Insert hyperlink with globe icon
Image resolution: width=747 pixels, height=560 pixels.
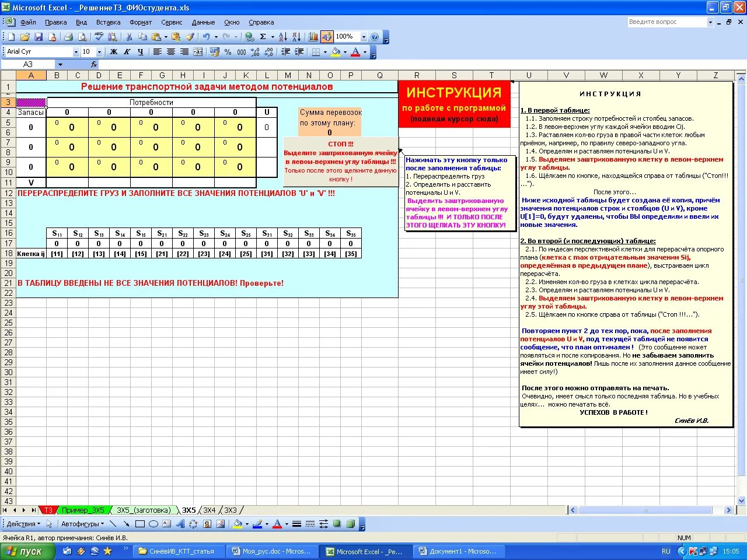250,37
